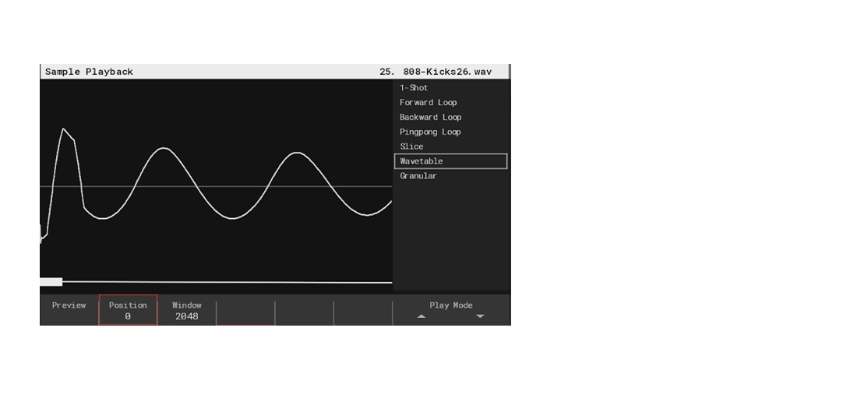Image resolution: width=868 pixels, height=402 pixels.
Task: Select the Position parameter field
Action: coord(128,310)
